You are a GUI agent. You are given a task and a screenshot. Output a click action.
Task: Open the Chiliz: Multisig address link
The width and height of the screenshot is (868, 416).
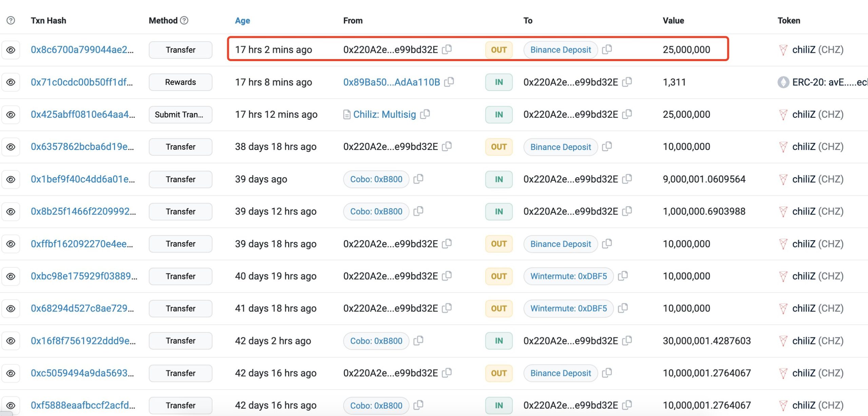(384, 114)
